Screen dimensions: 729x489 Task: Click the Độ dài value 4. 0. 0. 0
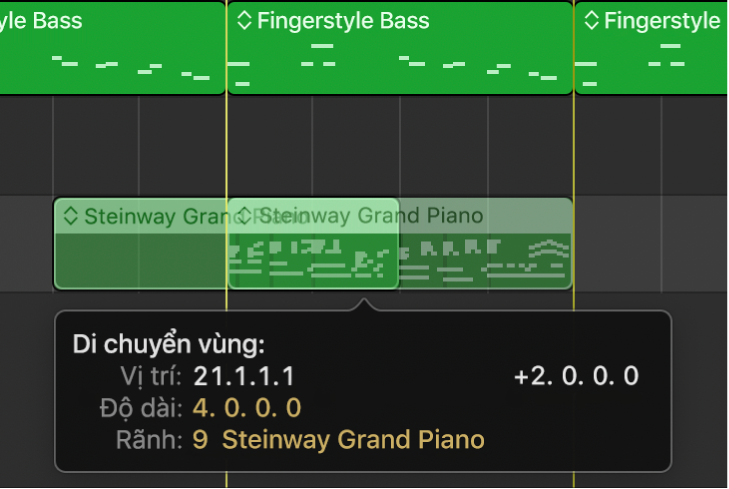click(247, 408)
